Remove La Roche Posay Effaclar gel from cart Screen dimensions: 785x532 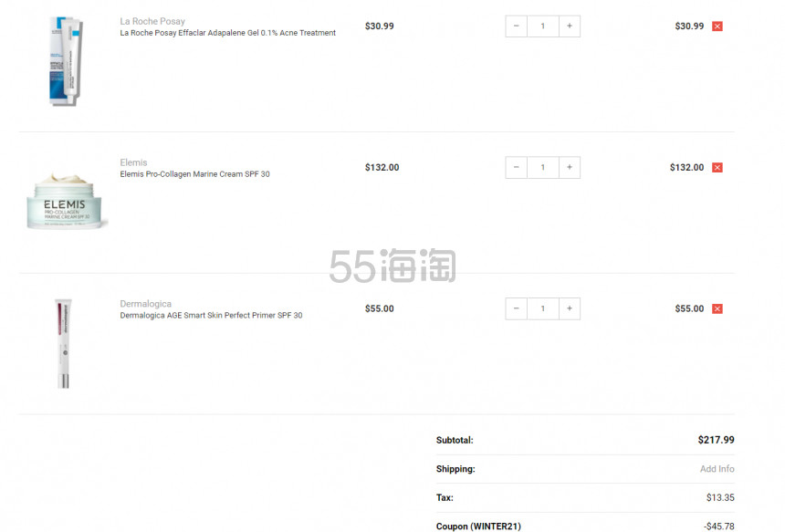(x=717, y=26)
